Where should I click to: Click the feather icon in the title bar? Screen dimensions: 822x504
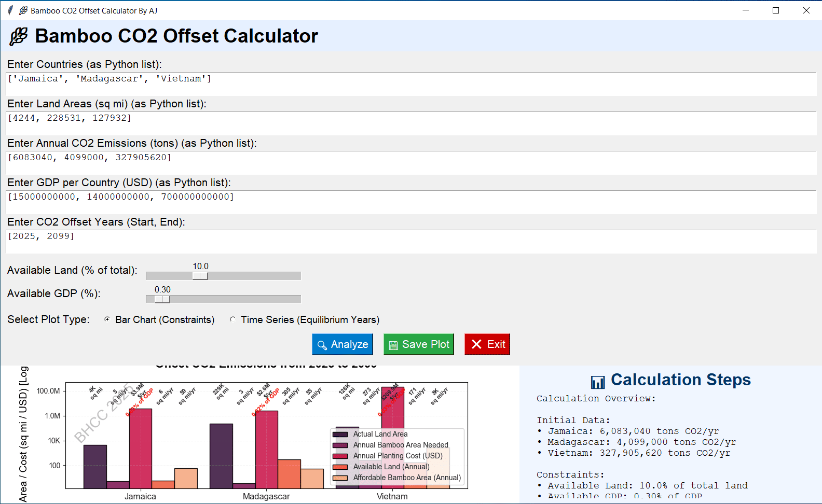[x=10, y=10]
